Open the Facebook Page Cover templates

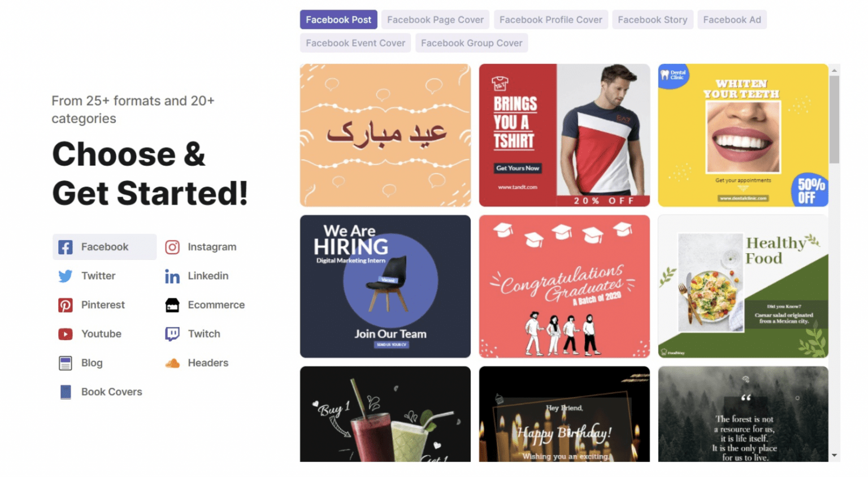click(x=435, y=19)
